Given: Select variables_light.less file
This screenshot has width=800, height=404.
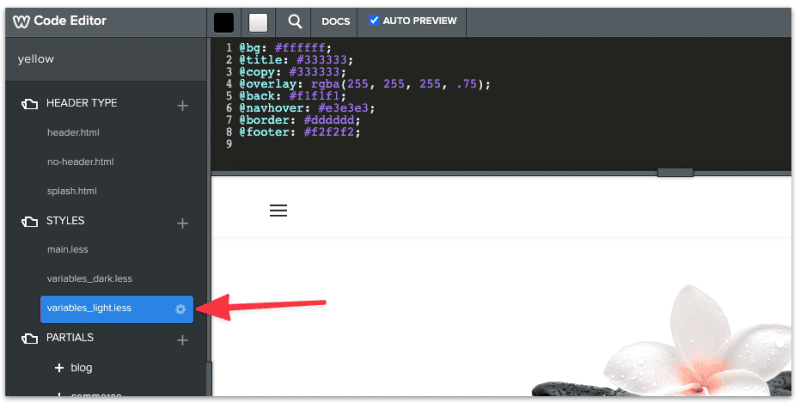Looking at the screenshot, I should pos(116,309).
